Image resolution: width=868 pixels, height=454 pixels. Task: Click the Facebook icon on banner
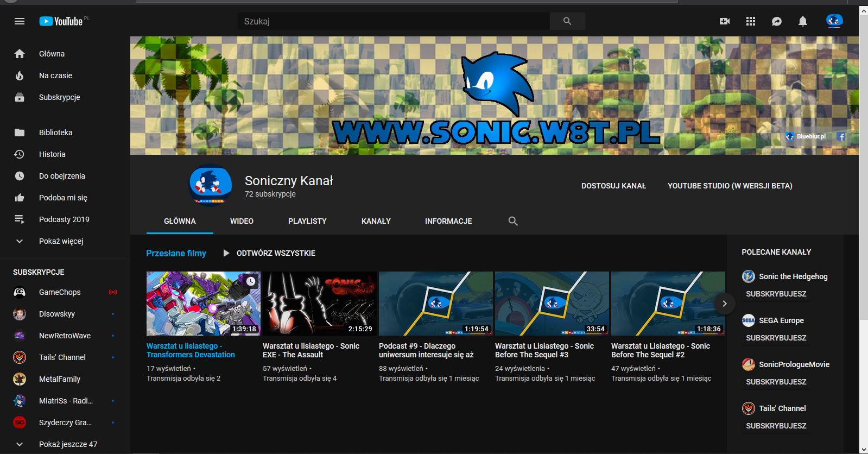[841, 136]
